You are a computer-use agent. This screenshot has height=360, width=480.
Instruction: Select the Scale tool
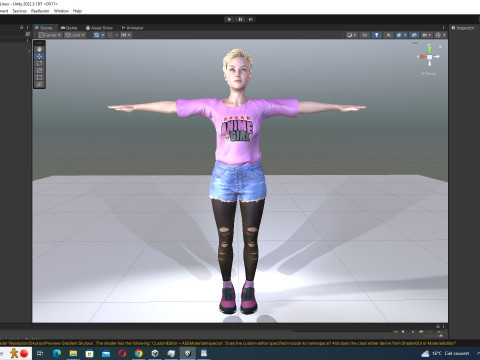coord(39,70)
